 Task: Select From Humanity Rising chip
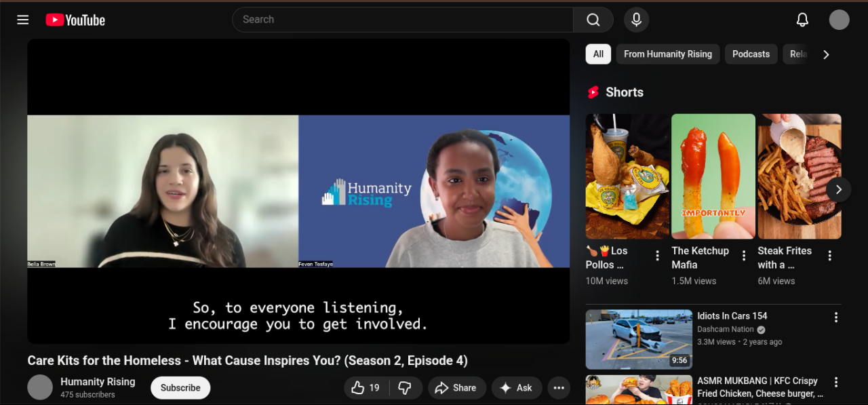(x=668, y=54)
